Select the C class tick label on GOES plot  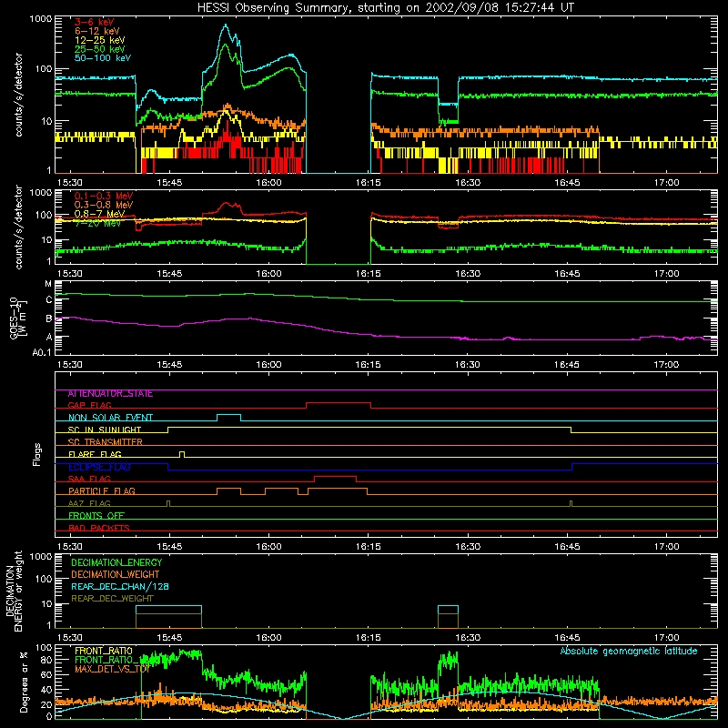(x=49, y=300)
